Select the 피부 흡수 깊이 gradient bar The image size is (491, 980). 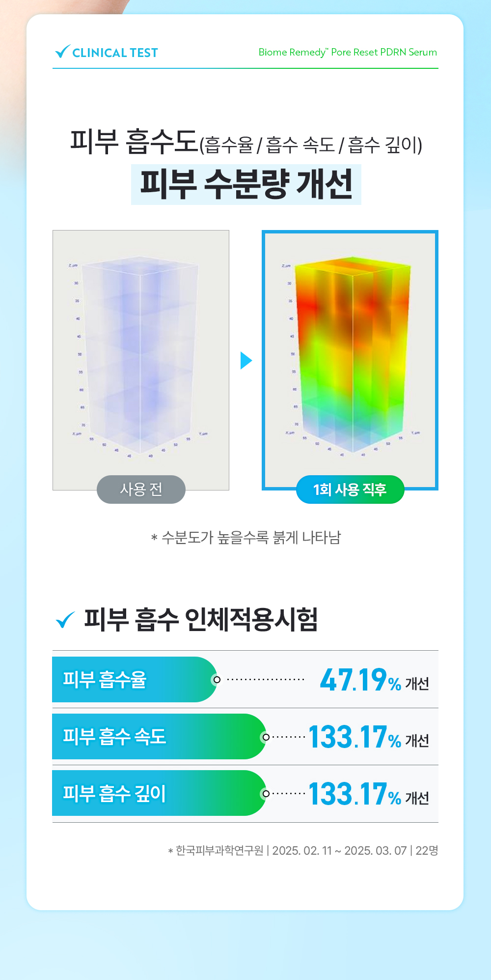(157, 794)
